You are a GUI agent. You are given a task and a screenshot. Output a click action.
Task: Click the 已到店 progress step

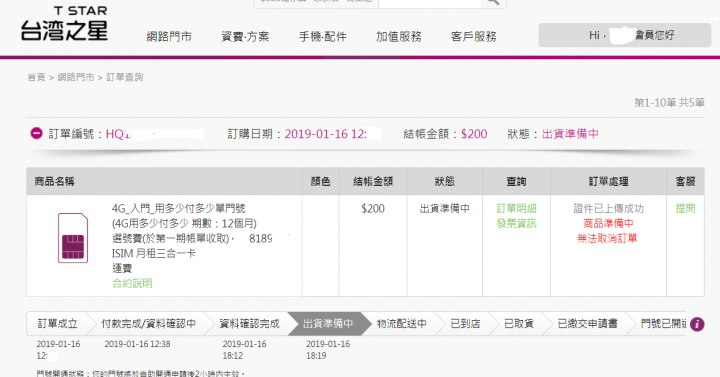(x=465, y=324)
